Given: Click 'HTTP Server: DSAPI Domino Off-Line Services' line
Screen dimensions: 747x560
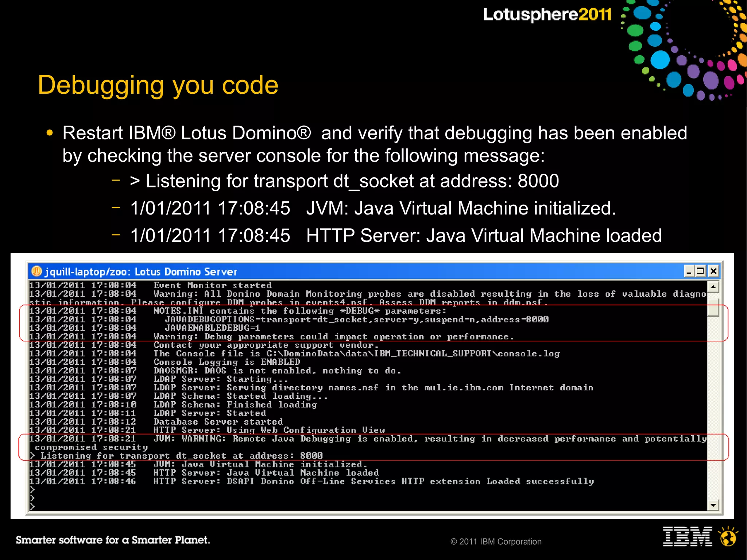Looking at the screenshot, I should [x=311, y=481].
